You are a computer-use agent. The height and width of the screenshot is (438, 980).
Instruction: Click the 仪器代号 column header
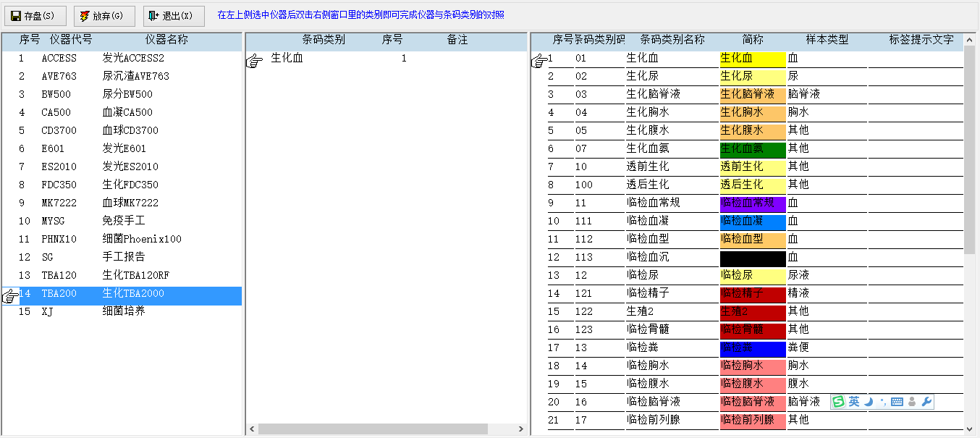pyautogui.click(x=71, y=40)
